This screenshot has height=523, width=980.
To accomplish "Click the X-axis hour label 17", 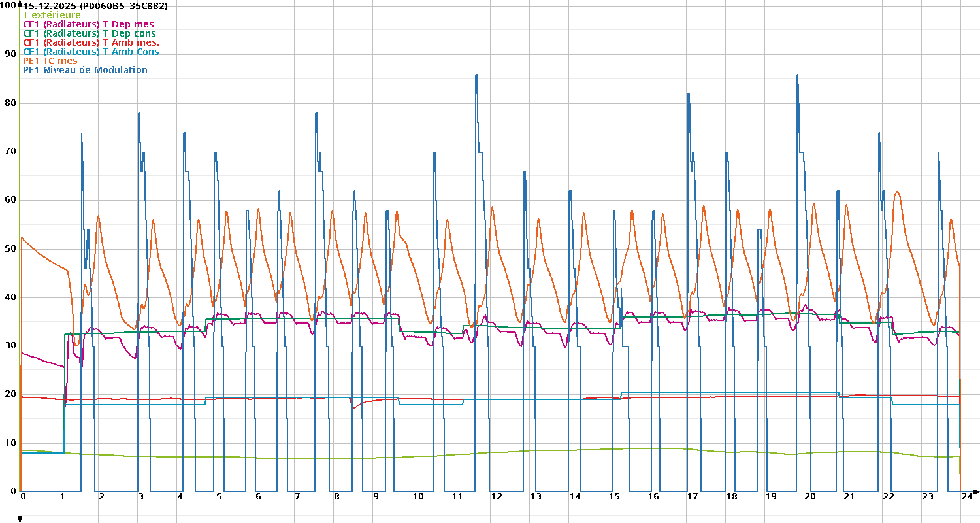I will click(x=693, y=497).
